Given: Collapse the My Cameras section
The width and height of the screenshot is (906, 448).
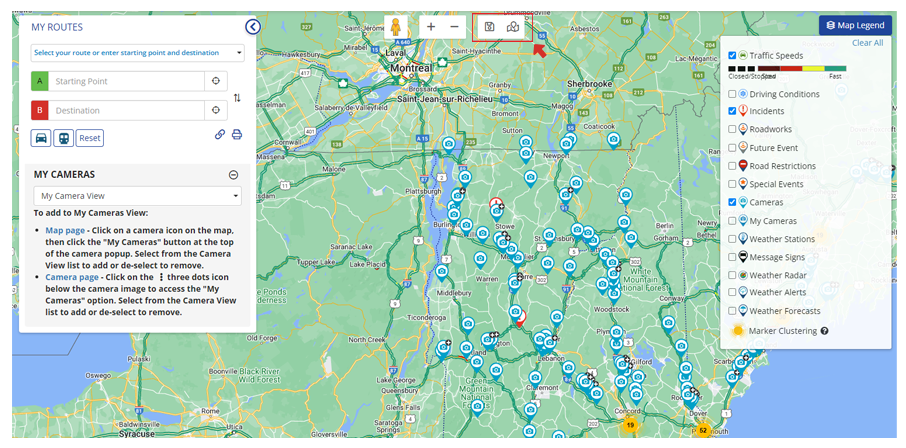Looking at the screenshot, I should coord(233,174).
